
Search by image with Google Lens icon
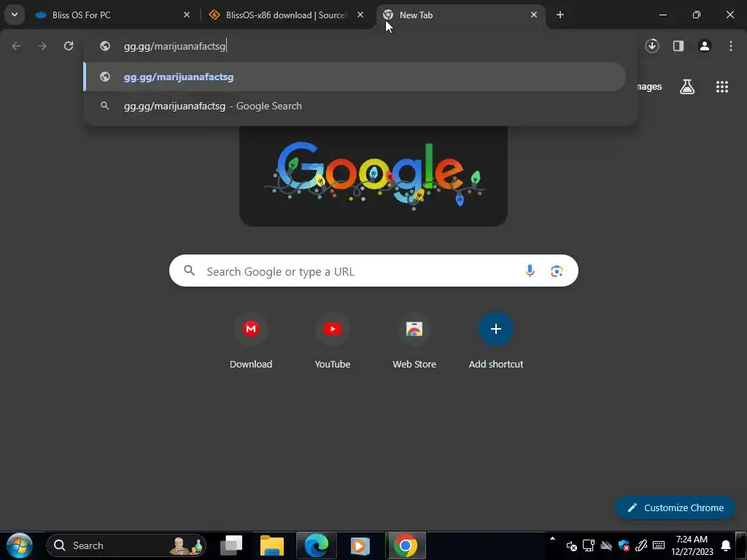(x=557, y=271)
